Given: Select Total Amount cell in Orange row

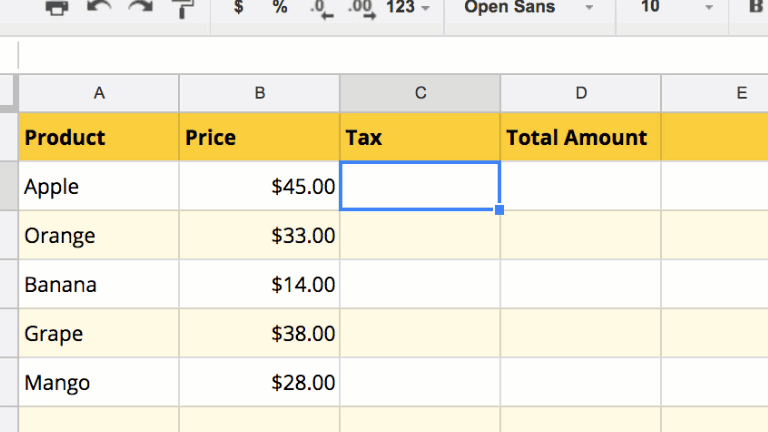Looking at the screenshot, I should [581, 235].
